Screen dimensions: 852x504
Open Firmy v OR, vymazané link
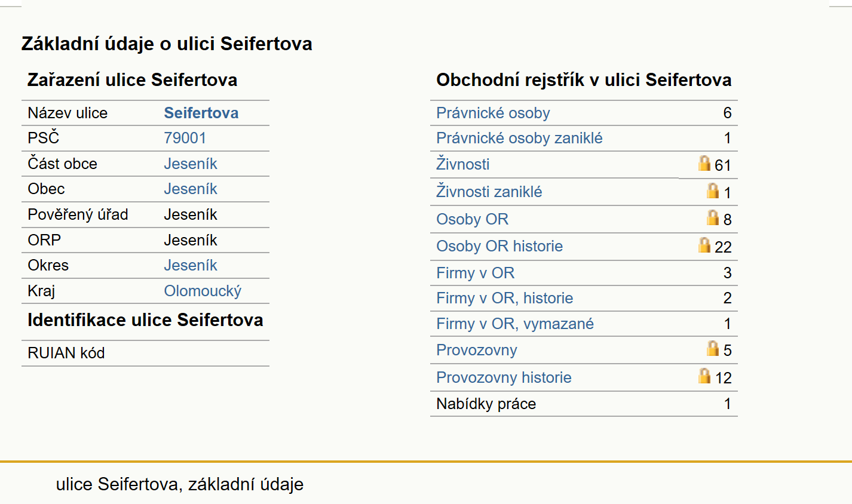(515, 324)
